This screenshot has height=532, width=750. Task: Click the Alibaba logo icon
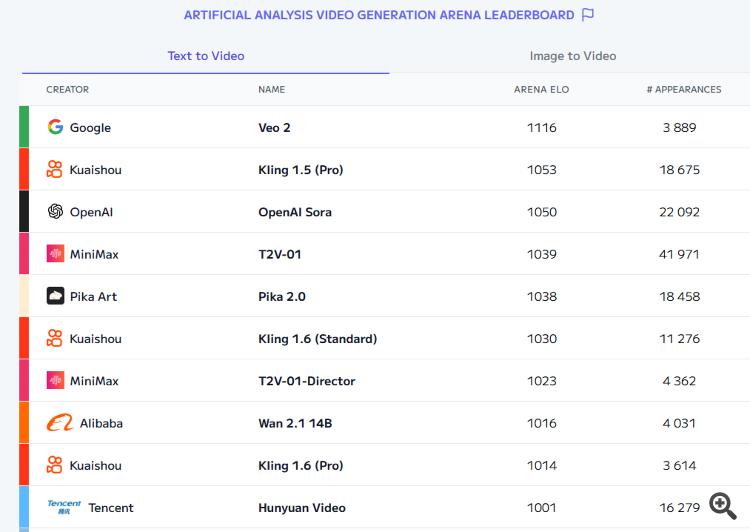tap(59, 423)
